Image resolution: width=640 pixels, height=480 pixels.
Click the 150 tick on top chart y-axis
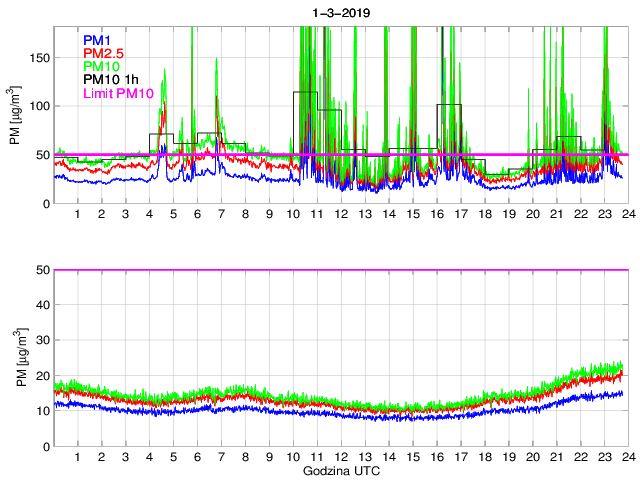point(38,58)
